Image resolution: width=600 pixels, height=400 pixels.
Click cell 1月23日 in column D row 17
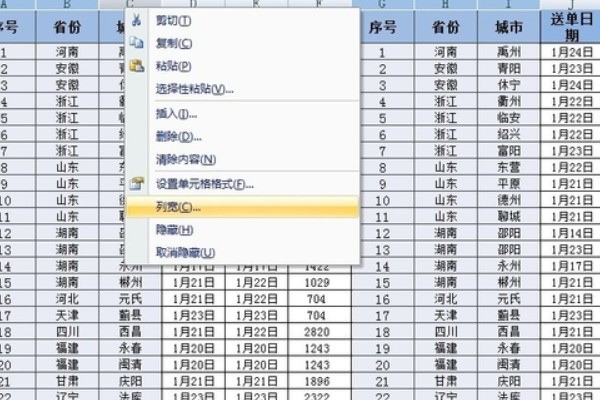tap(193, 315)
